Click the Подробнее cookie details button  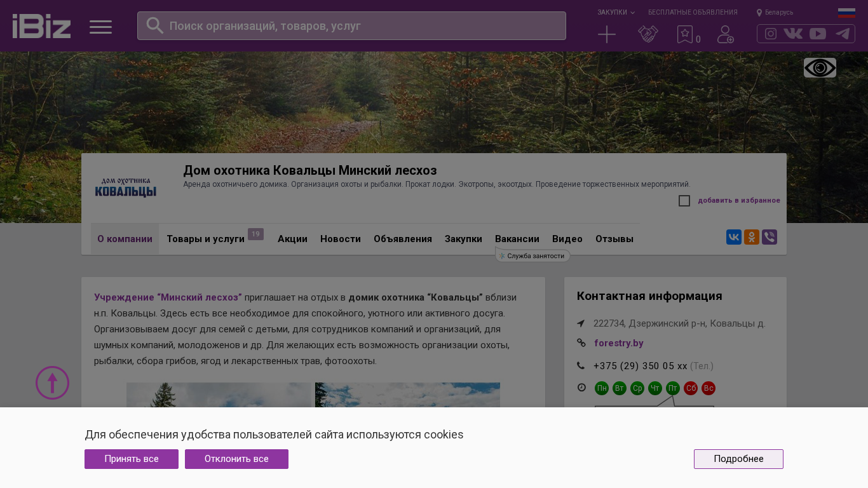(x=738, y=459)
